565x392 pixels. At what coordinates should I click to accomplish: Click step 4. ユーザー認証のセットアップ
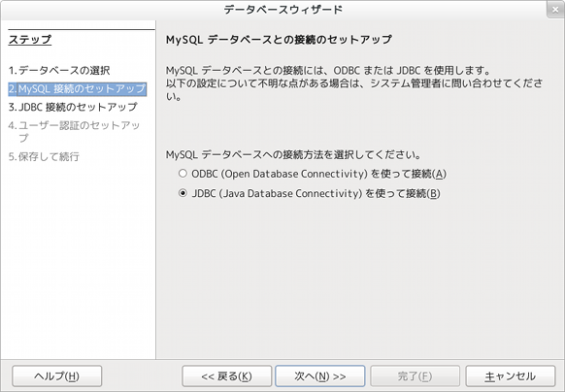click(x=74, y=132)
